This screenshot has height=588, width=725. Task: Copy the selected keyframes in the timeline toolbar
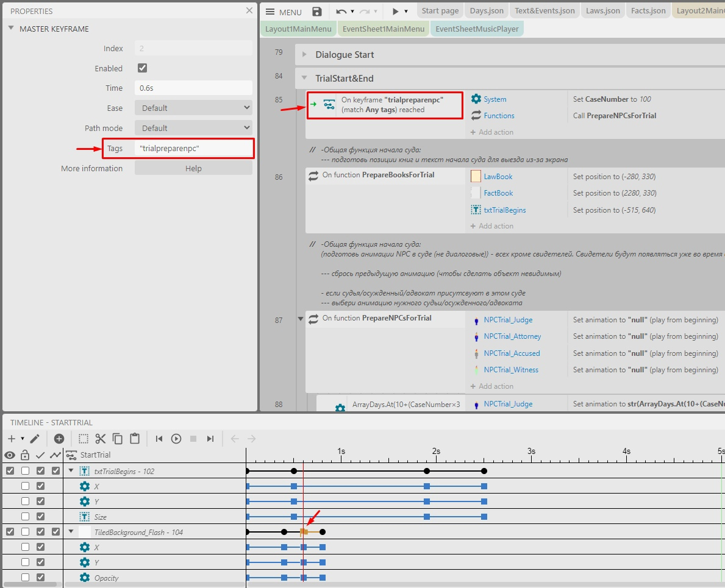[x=118, y=438]
